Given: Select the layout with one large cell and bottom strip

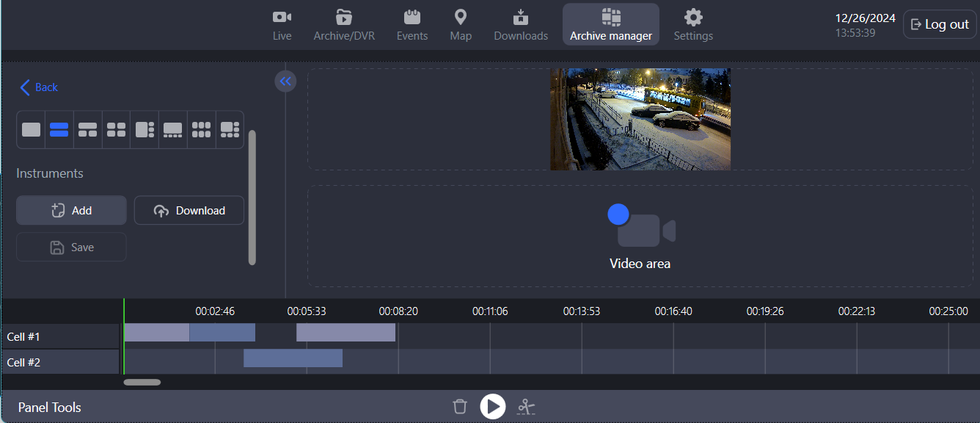Looking at the screenshot, I should coord(172,130).
